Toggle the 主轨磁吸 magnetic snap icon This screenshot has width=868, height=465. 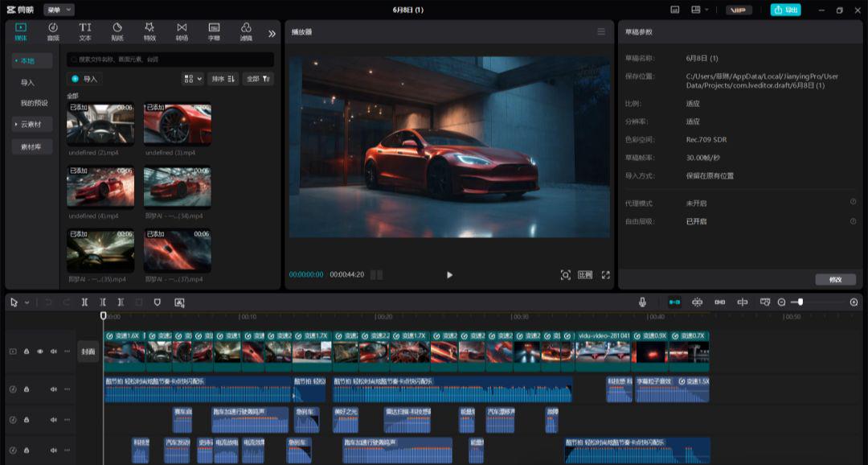click(675, 302)
